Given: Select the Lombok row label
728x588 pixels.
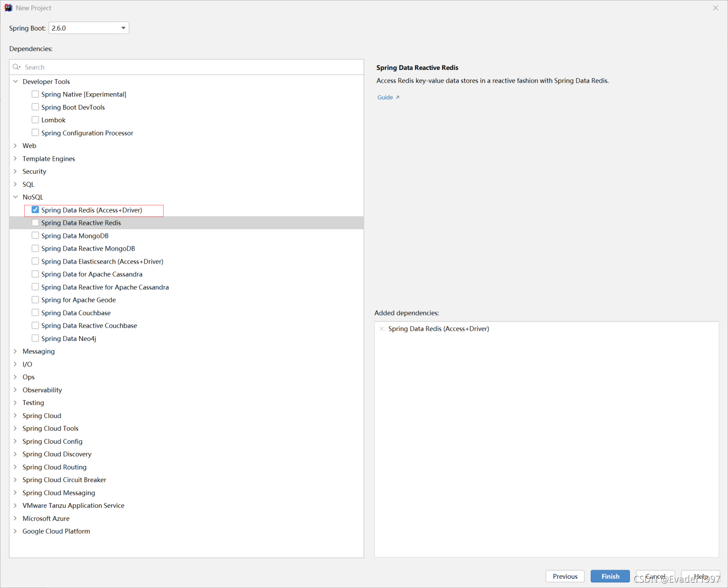Looking at the screenshot, I should click(53, 120).
